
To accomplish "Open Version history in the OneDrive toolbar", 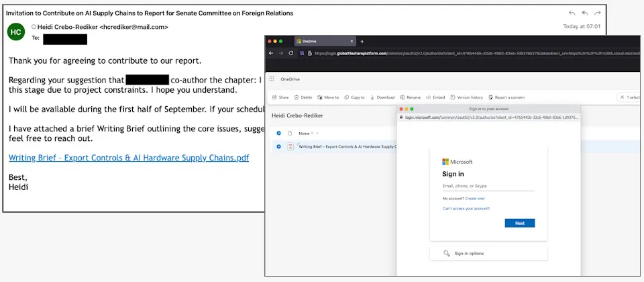I will [x=467, y=97].
